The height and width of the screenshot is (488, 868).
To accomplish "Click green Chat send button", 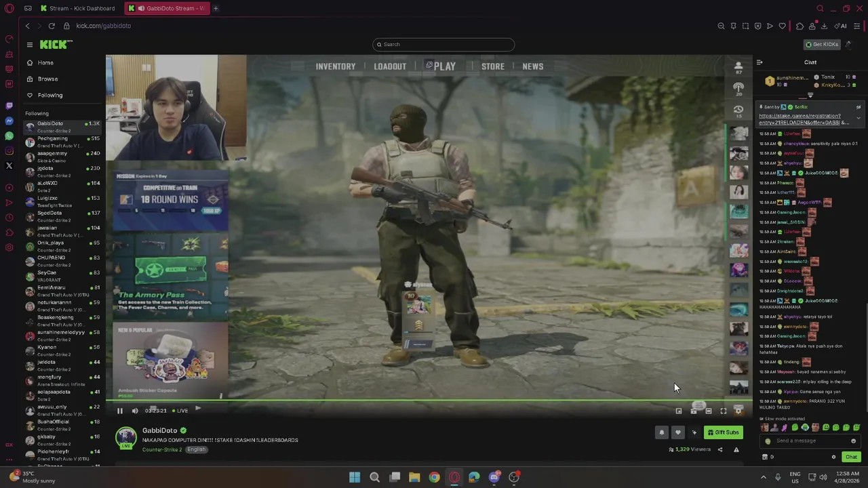I will [x=851, y=457].
